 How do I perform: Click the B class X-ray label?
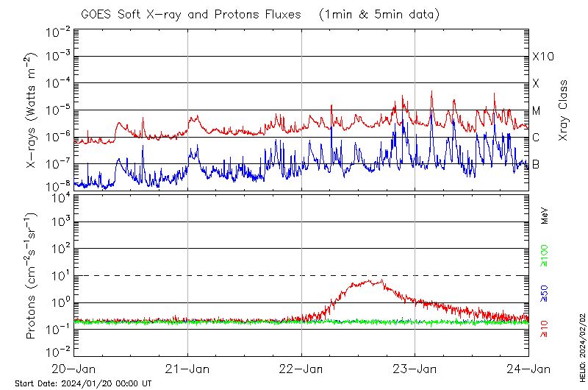(x=536, y=164)
